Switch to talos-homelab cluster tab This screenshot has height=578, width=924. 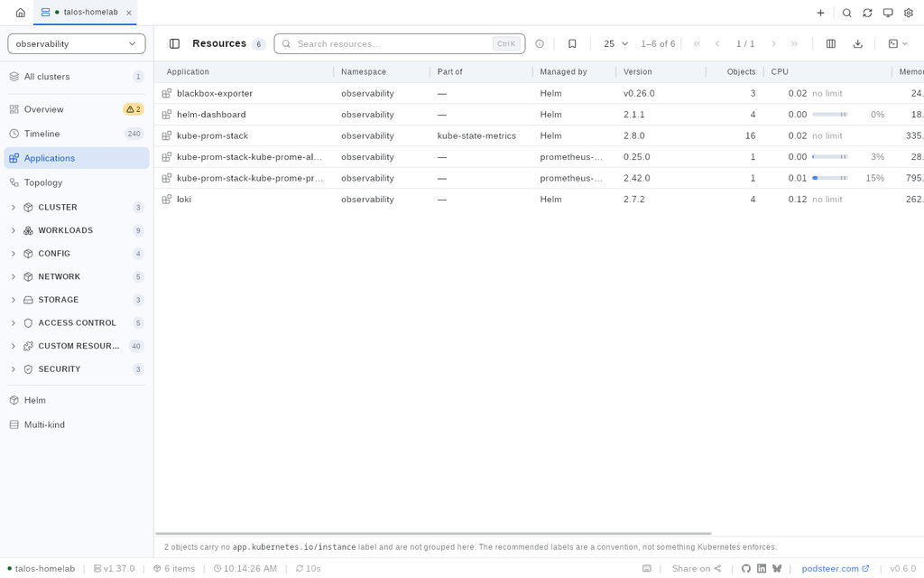pos(85,13)
